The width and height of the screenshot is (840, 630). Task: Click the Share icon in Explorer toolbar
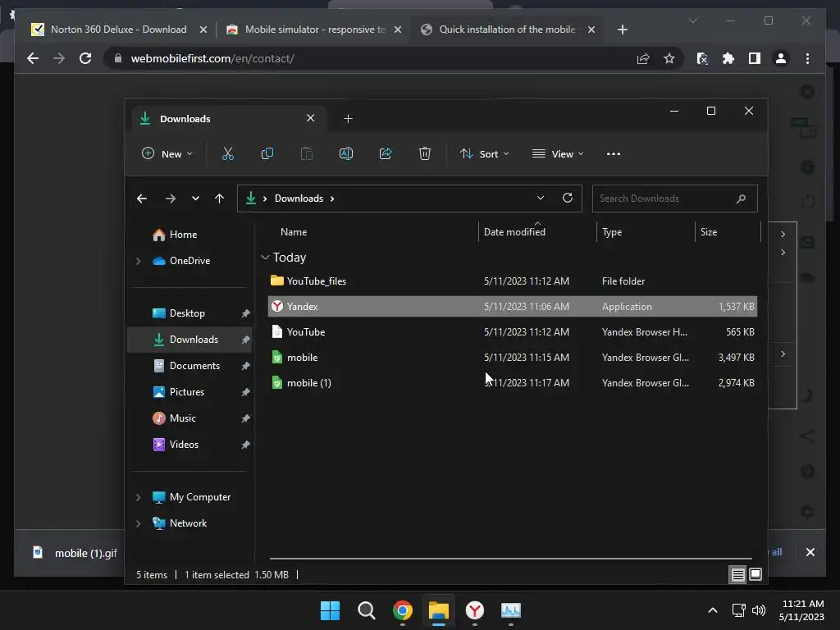click(386, 153)
